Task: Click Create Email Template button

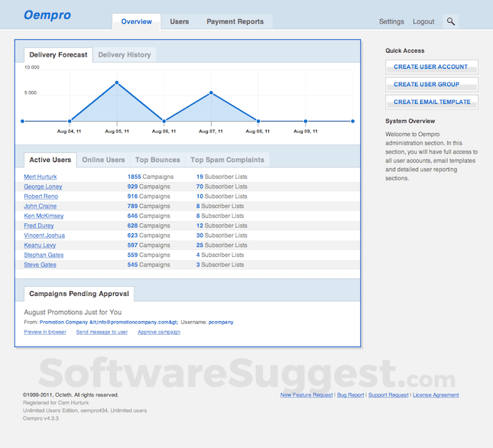Action: [x=431, y=102]
